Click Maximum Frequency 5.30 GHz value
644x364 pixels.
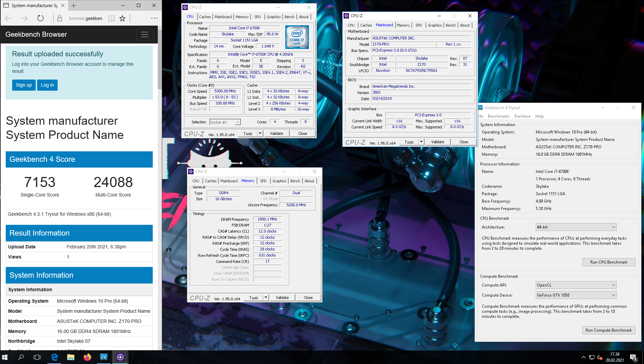tap(544, 209)
